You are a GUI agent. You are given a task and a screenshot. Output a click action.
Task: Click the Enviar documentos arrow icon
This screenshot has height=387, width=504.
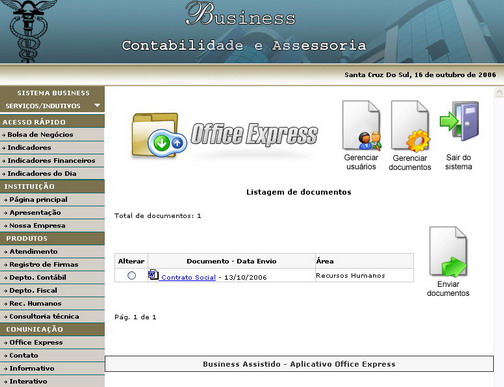click(448, 252)
